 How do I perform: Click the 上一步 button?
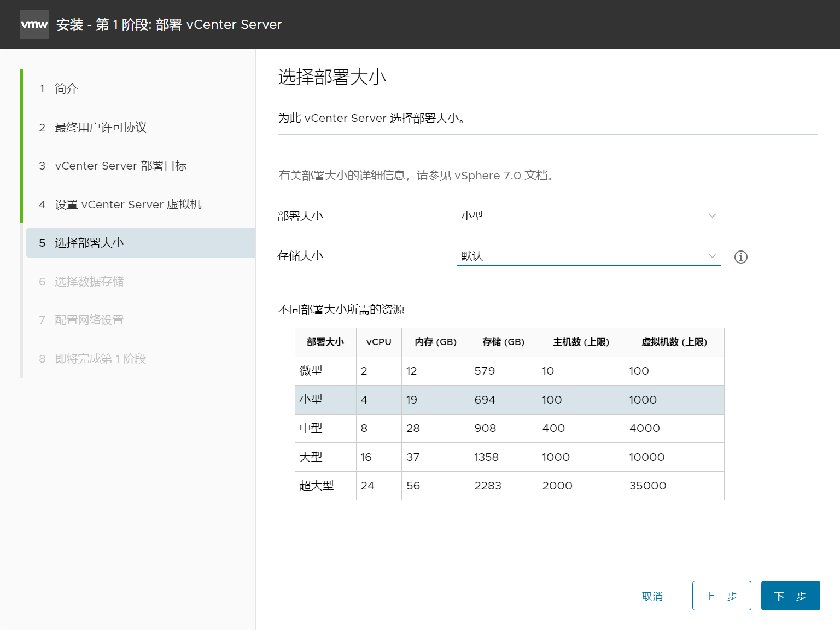pos(721,596)
